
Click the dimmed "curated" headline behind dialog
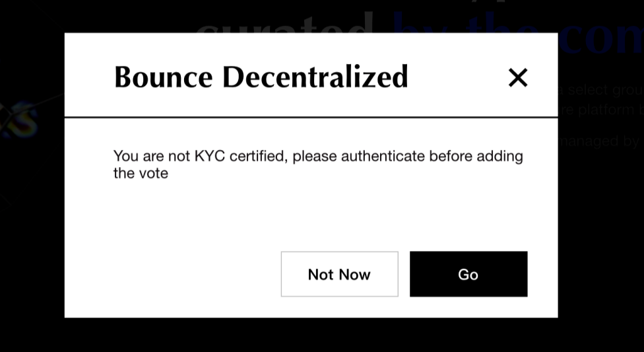click(x=284, y=24)
